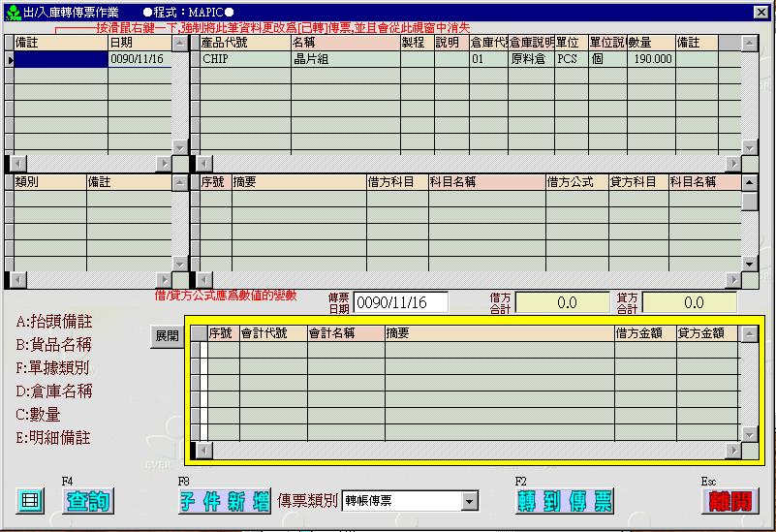Image resolution: width=776 pixels, height=532 pixels.
Task: Open the 傳票類別 dropdown list
Action: click(470, 501)
